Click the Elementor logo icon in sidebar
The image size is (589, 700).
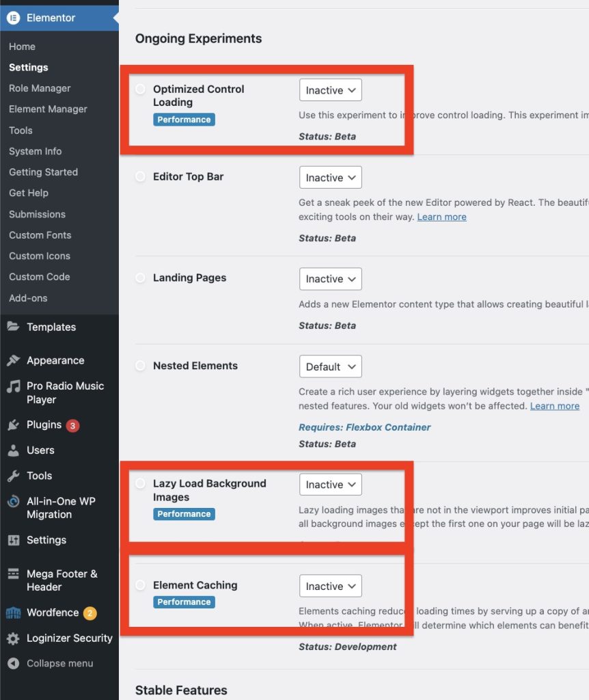tap(14, 18)
